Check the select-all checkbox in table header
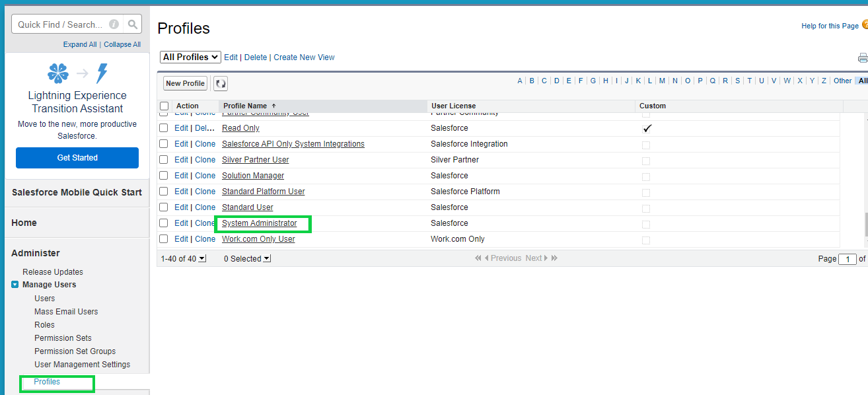Viewport: 868px width, 395px height. (x=164, y=106)
